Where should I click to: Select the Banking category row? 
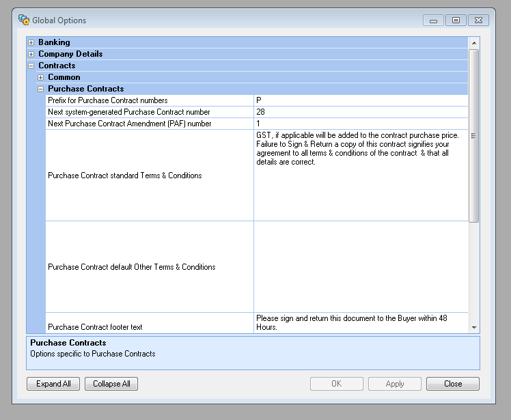pos(247,42)
